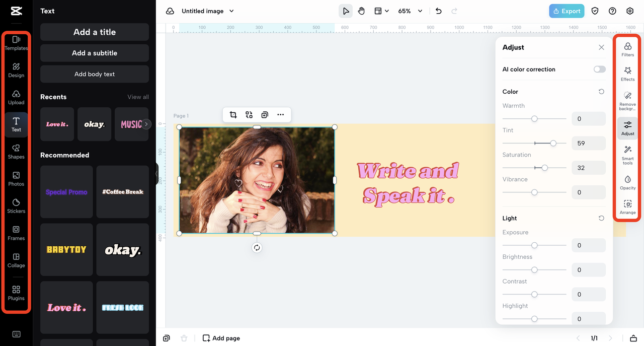
Task: Click the Tint slider
Action: pos(534,143)
